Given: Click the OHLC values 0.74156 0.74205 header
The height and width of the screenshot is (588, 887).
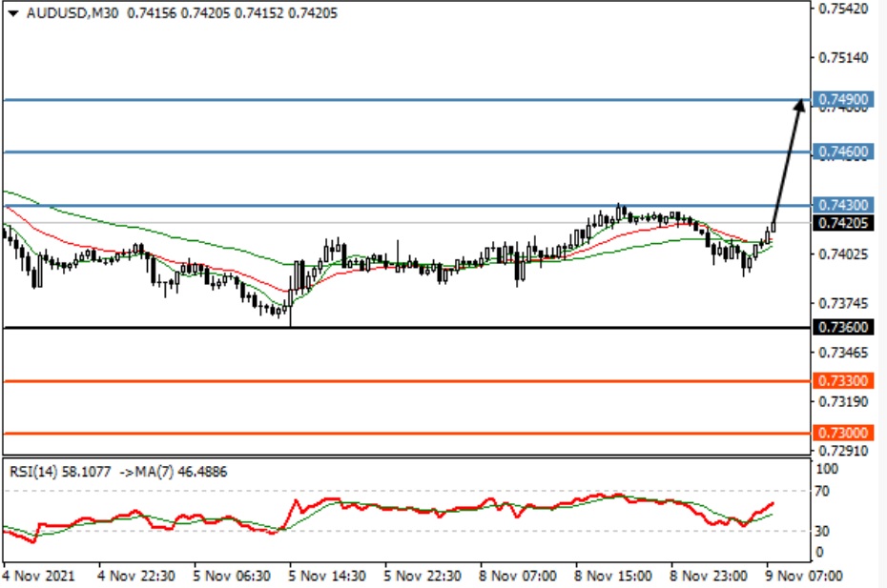Looking at the screenshot, I should (x=232, y=13).
